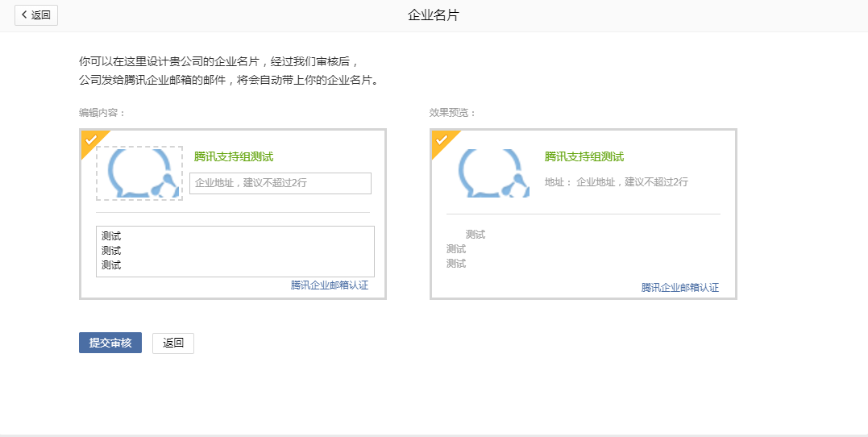This screenshot has height=437, width=868.
Task: Click the bottom 返回 button beside 提交审核
Action: pos(173,343)
